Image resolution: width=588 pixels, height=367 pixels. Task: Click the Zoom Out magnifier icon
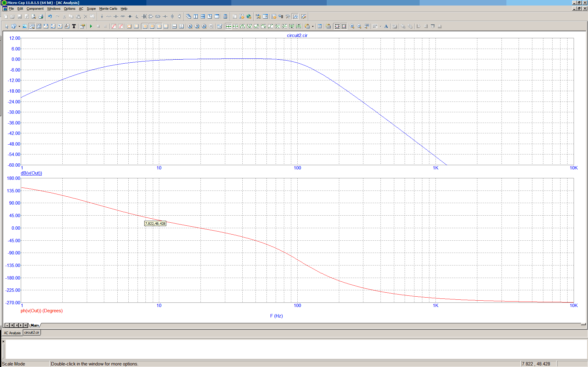click(359, 26)
